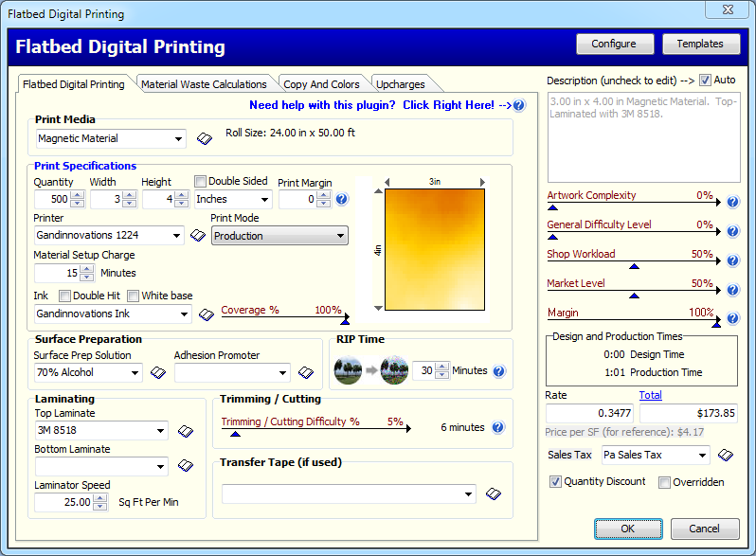Image resolution: width=756 pixels, height=556 pixels.
Task: Click the book icon next to 3M 8518 laminate
Action: (186, 432)
